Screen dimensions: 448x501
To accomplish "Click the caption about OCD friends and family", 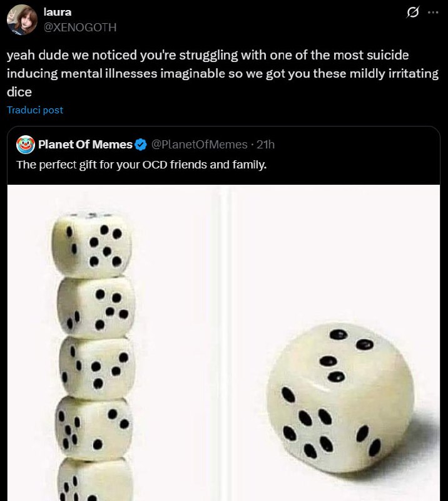I will (141, 165).
